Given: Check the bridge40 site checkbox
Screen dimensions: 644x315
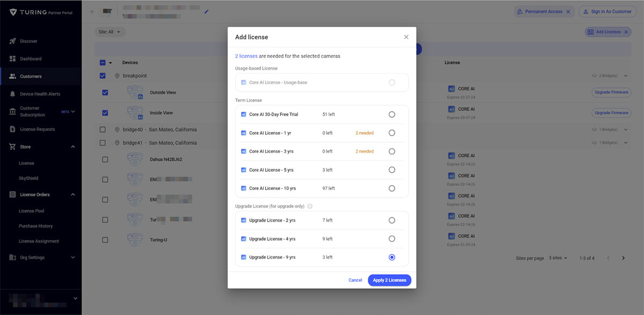Looking at the screenshot, I should pos(103,130).
